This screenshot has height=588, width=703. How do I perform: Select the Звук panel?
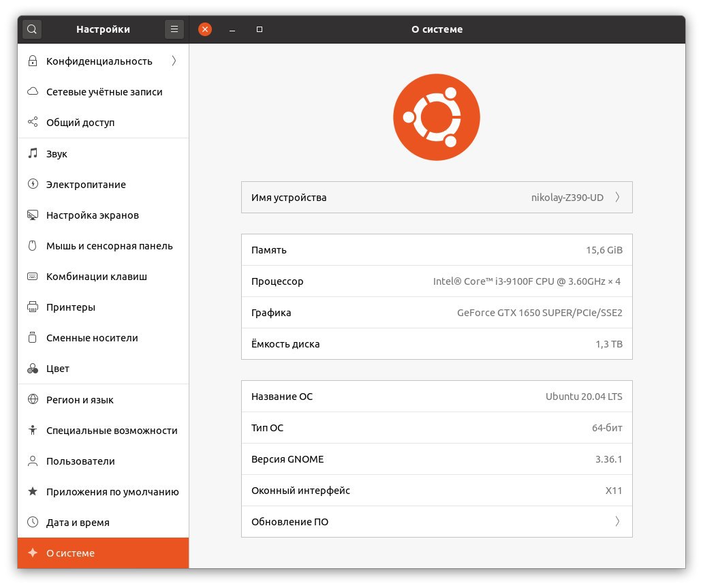(103, 153)
